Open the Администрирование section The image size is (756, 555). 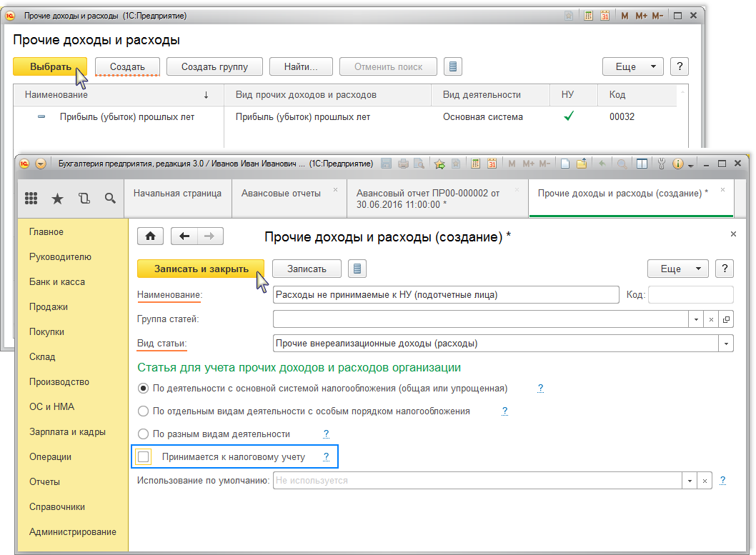[x=73, y=532]
